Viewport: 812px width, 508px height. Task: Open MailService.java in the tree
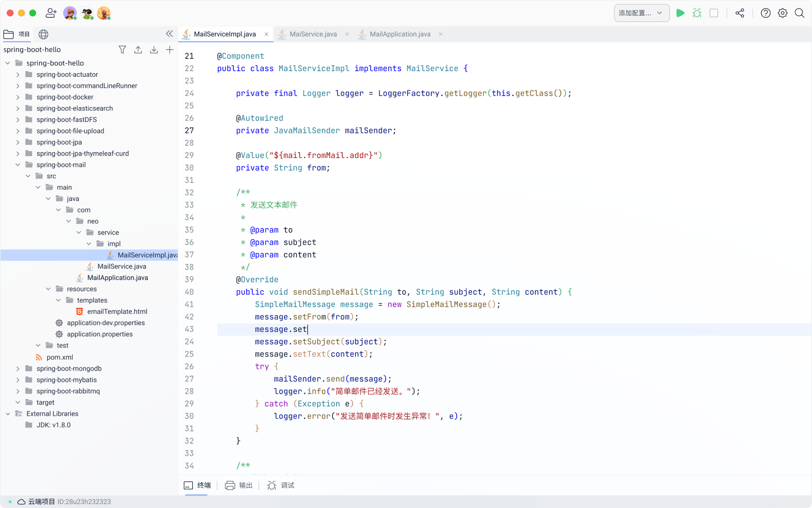click(x=122, y=267)
